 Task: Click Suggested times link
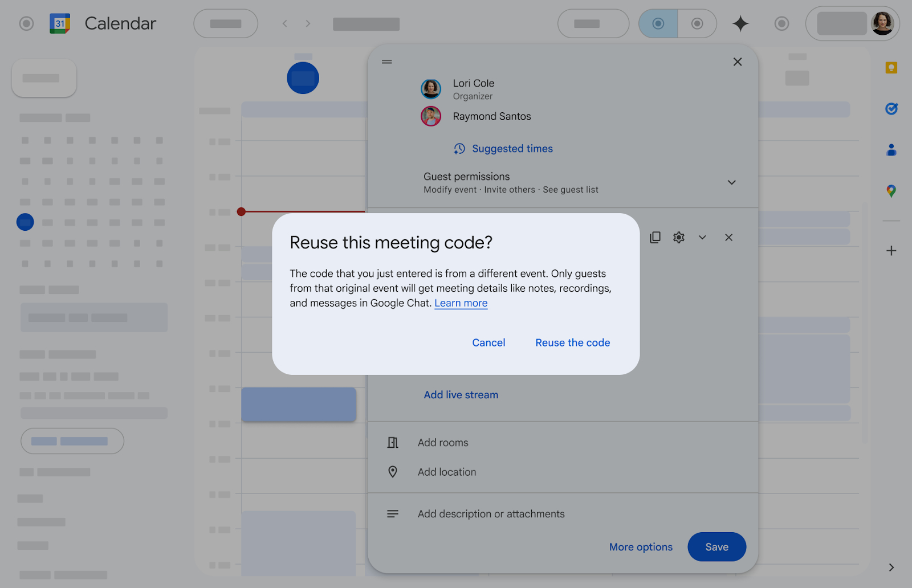512,149
